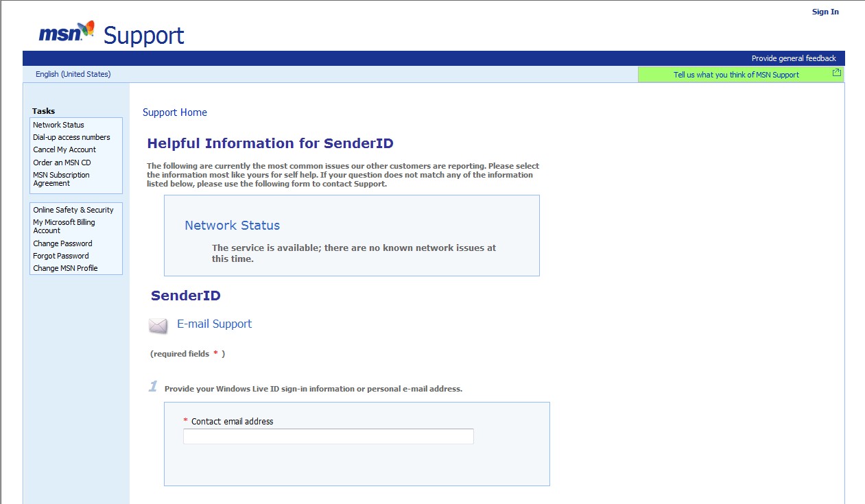
Task: Focus the Contact email address field
Action: [x=328, y=436]
